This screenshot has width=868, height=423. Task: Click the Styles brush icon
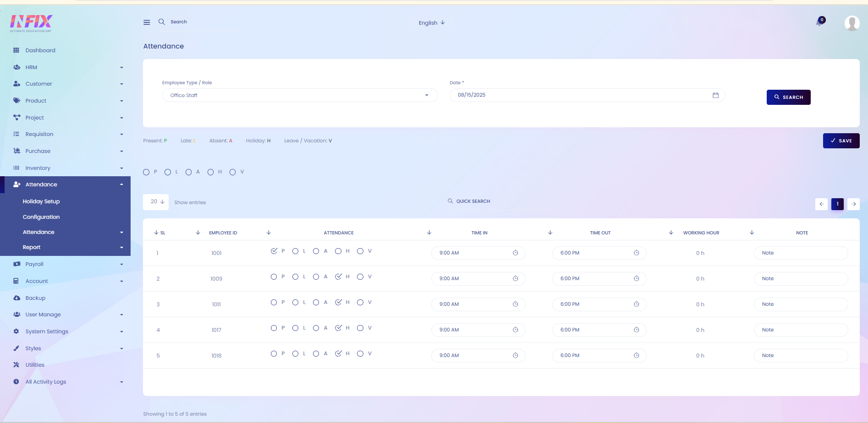[x=16, y=348]
